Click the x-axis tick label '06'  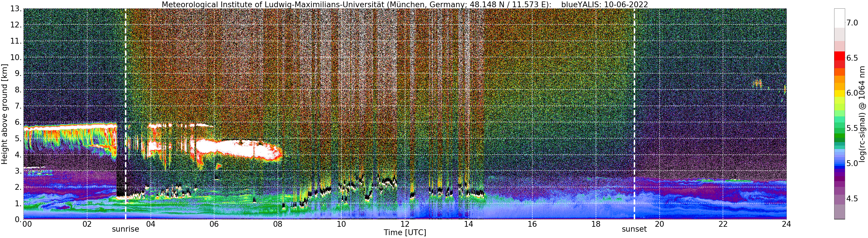point(214,224)
